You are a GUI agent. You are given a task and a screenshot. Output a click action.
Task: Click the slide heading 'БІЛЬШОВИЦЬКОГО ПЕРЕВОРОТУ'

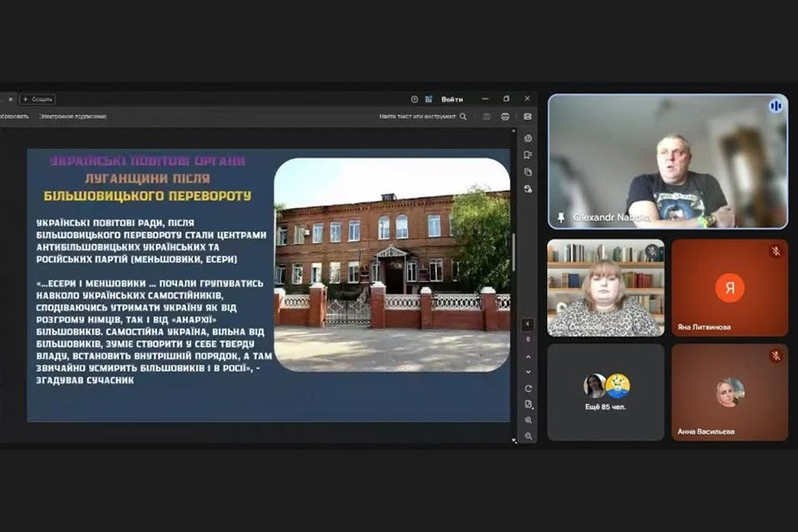tap(147, 196)
